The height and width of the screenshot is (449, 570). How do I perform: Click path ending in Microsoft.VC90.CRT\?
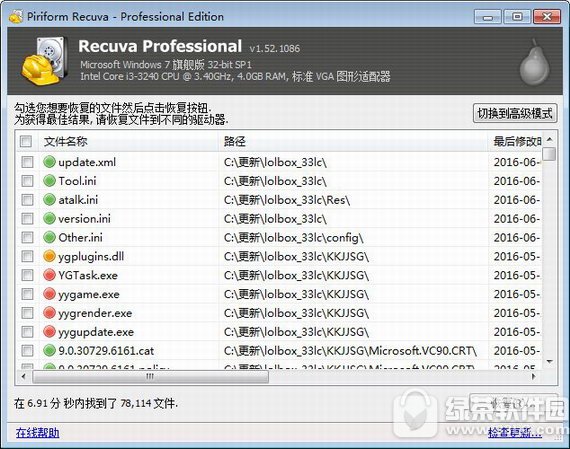pos(350,351)
